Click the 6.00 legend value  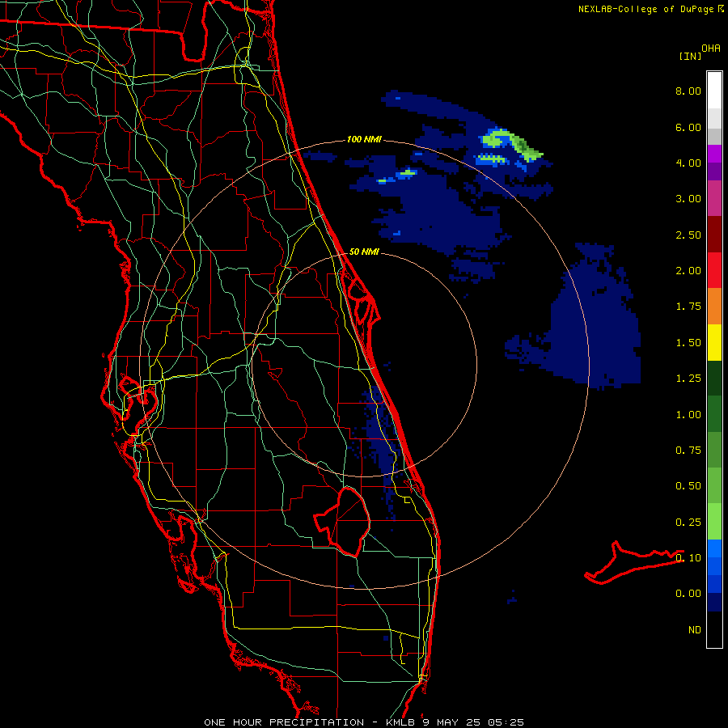[688, 127]
